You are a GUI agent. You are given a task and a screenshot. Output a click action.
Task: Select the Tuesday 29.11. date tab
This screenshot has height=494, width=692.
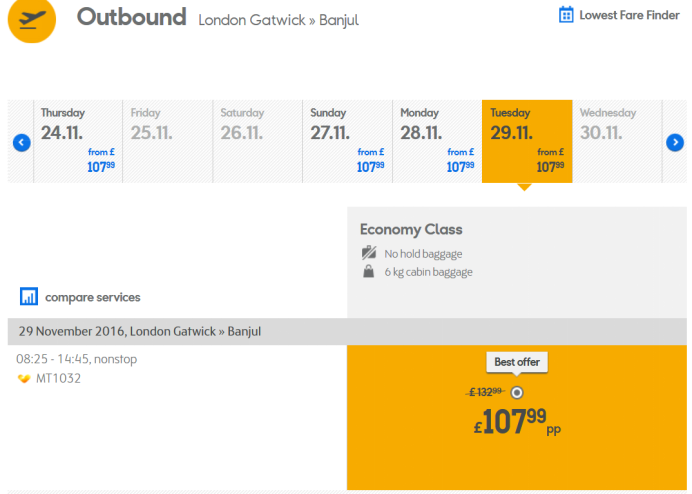pos(527,141)
